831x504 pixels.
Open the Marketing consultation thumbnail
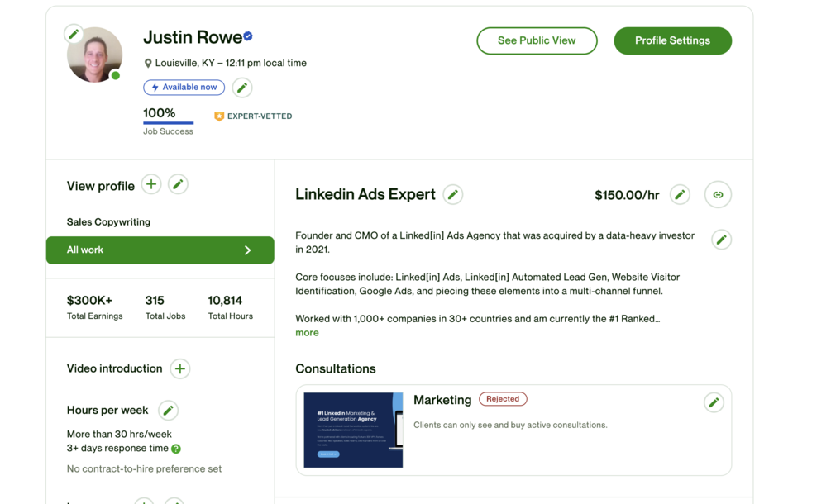pyautogui.click(x=353, y=430)
